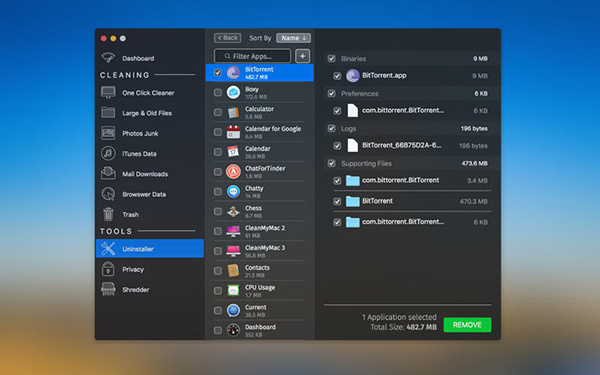Click the CPU Usage app icon
This screenshot has width=600, height=375.
[x=233, y=290]
